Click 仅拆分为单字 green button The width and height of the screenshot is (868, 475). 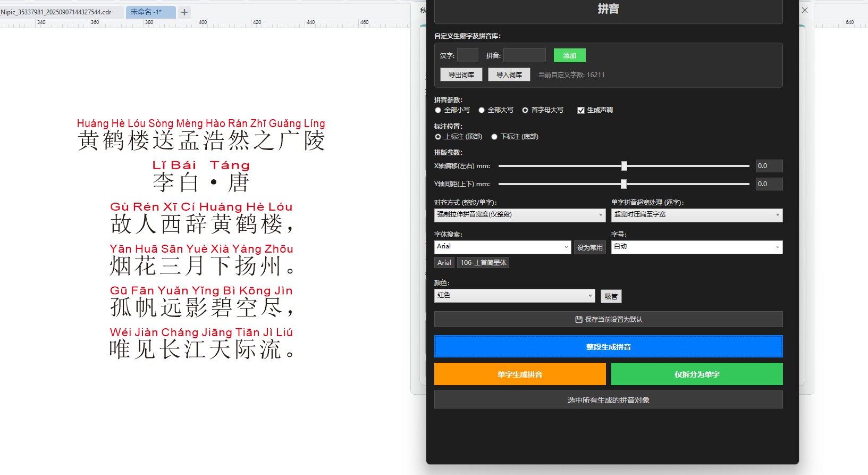point(697,374)
